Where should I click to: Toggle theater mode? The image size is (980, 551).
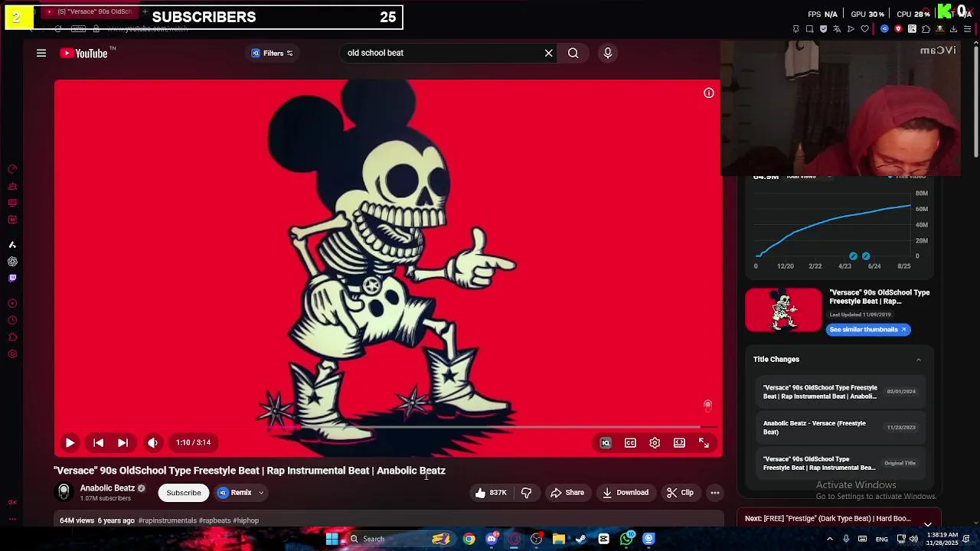(679, 442)
